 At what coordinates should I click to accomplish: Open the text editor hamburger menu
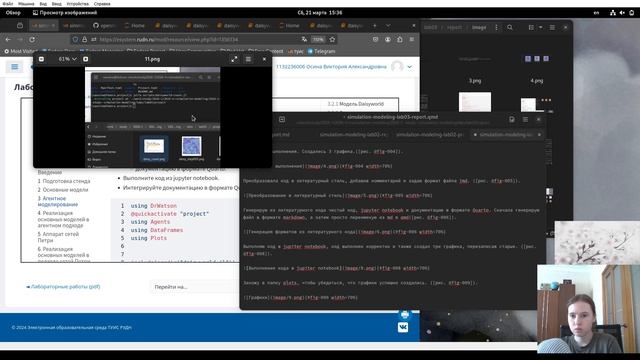pyautogui.click(x=525, y=119)
